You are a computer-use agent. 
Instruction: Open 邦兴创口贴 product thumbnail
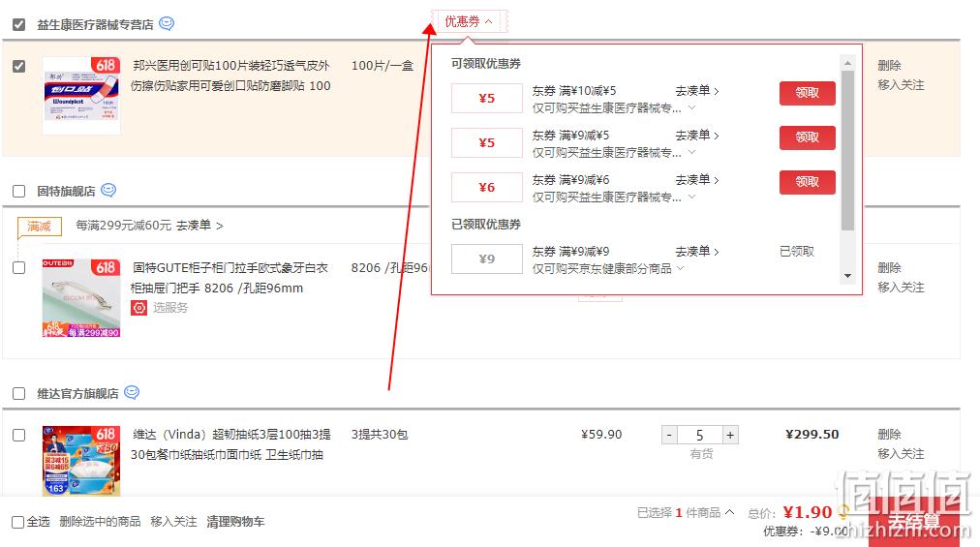(81, 95)
